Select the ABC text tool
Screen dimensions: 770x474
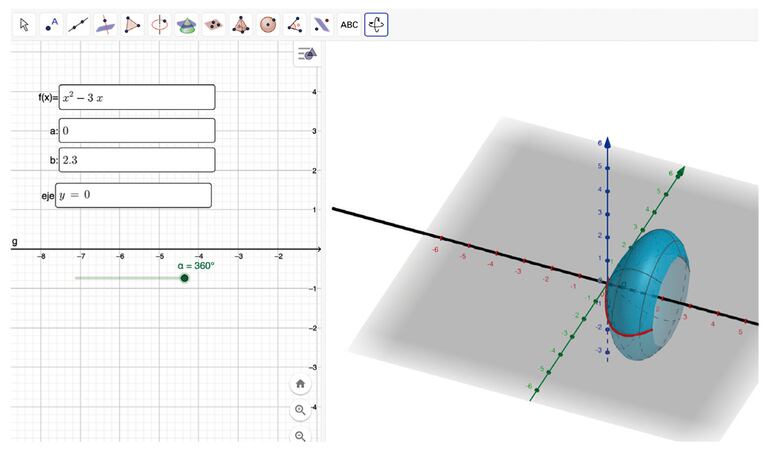pos(349,25)
